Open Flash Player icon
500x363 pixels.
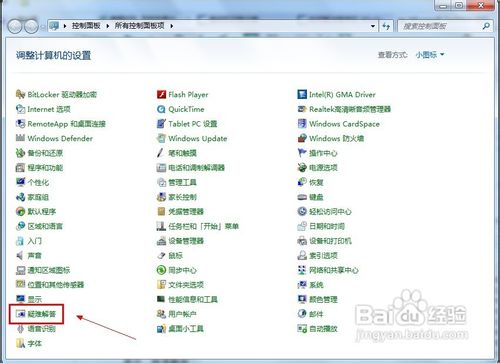pos(161,94)
